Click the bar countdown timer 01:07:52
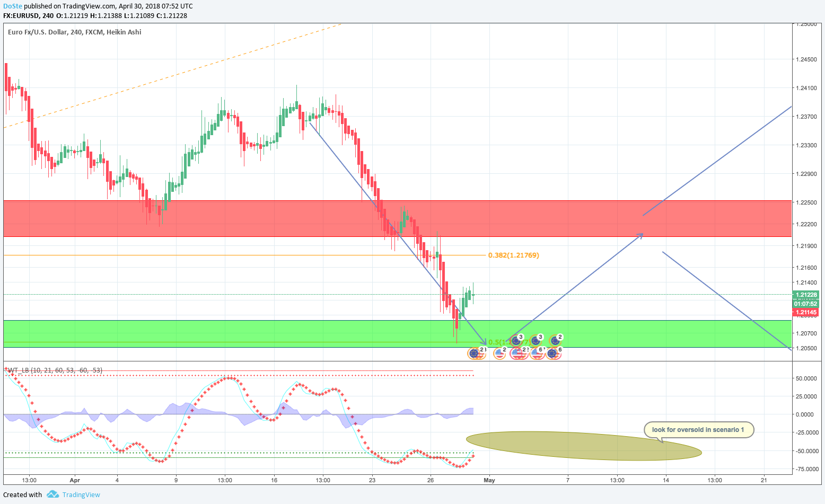The image size is (825, 504). point(805,304)
